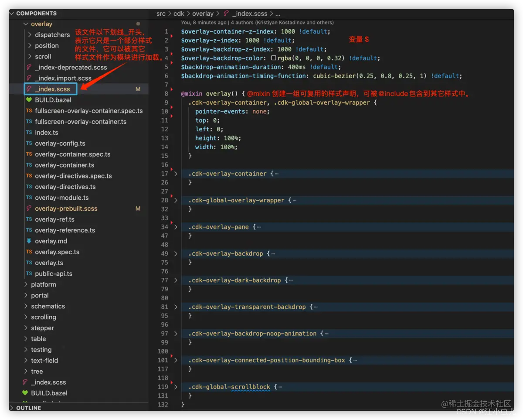
Task: Open fullscreen-overlay-container.ts file
Action: click(81, 122)
